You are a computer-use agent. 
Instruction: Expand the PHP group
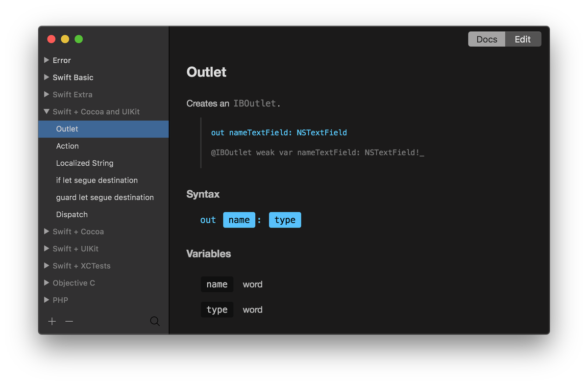[47, 300]
